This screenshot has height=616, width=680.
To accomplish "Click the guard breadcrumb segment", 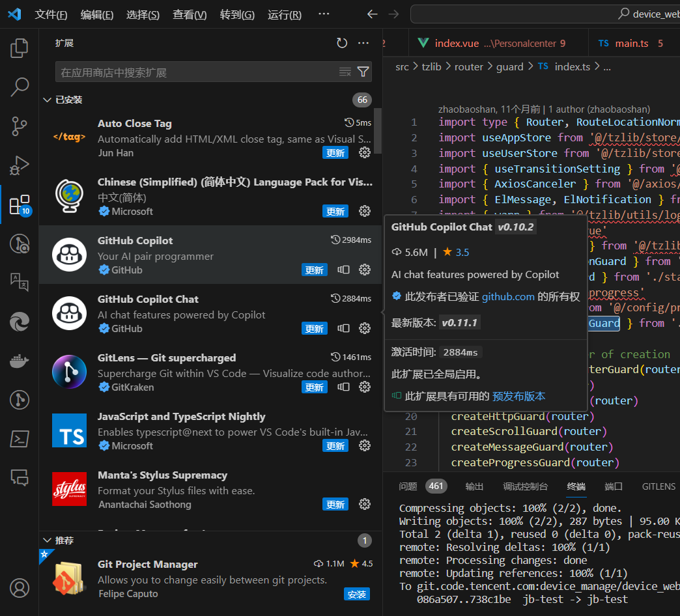I will pos(509,67).
